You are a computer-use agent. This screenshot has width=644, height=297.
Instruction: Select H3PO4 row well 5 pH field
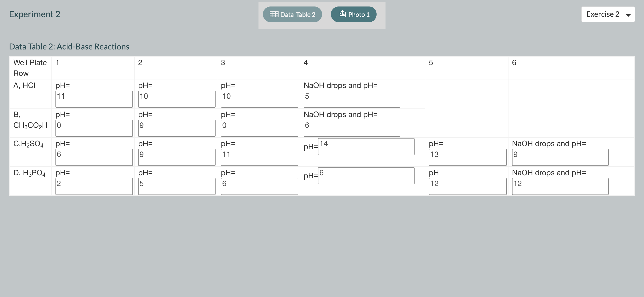click(468, 186)
